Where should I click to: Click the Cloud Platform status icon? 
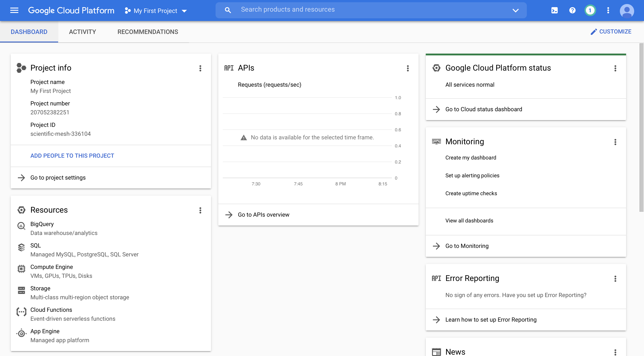click(436, 68)
